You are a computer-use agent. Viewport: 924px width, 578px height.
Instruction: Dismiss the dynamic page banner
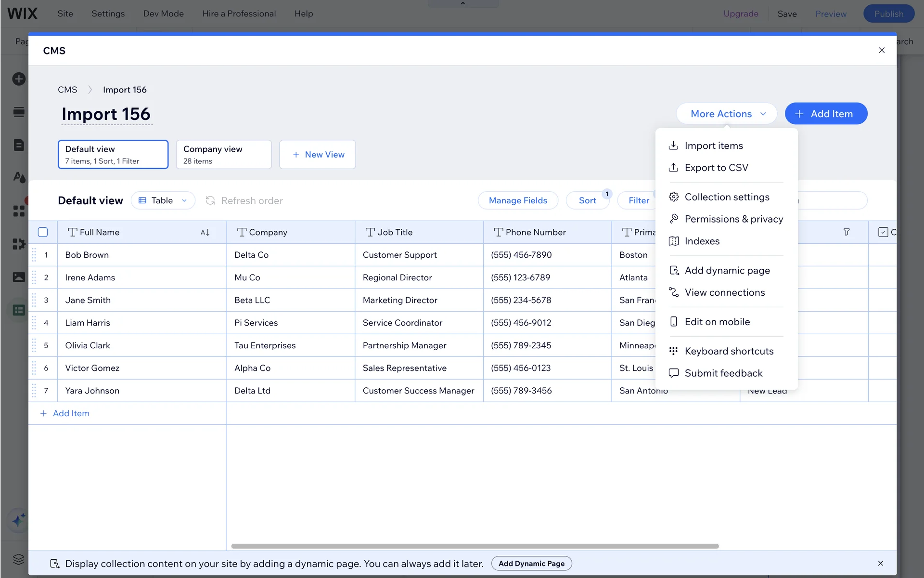point(880,564)
